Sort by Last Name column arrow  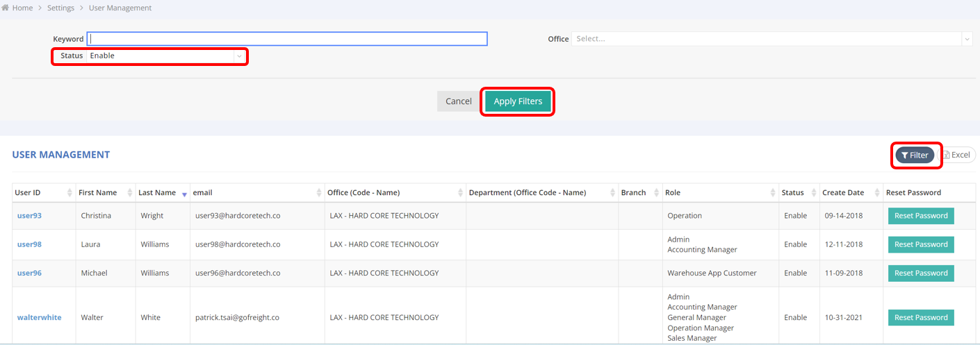[184, 194]
